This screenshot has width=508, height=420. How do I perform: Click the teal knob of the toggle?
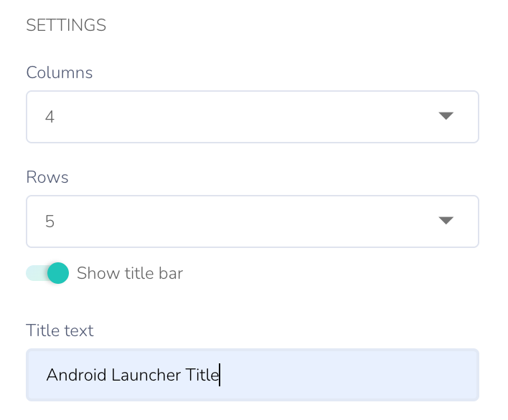coord(57,273)
